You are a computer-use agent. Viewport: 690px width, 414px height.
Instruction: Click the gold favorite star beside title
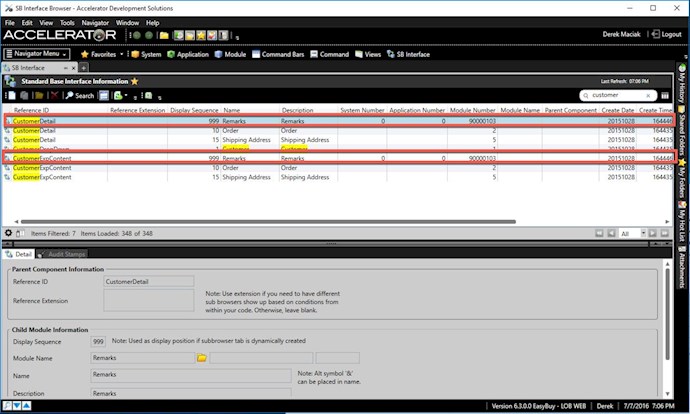(x=135, y=81)
